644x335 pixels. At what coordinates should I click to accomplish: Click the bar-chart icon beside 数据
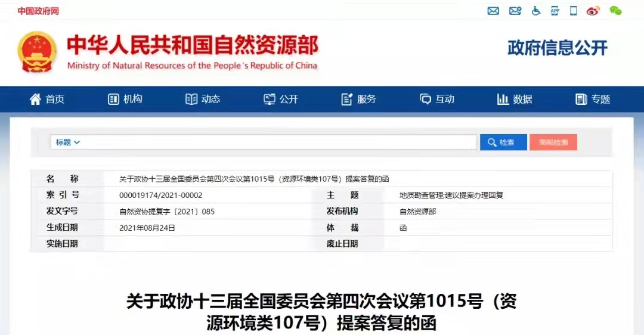[x=503, y=99]
